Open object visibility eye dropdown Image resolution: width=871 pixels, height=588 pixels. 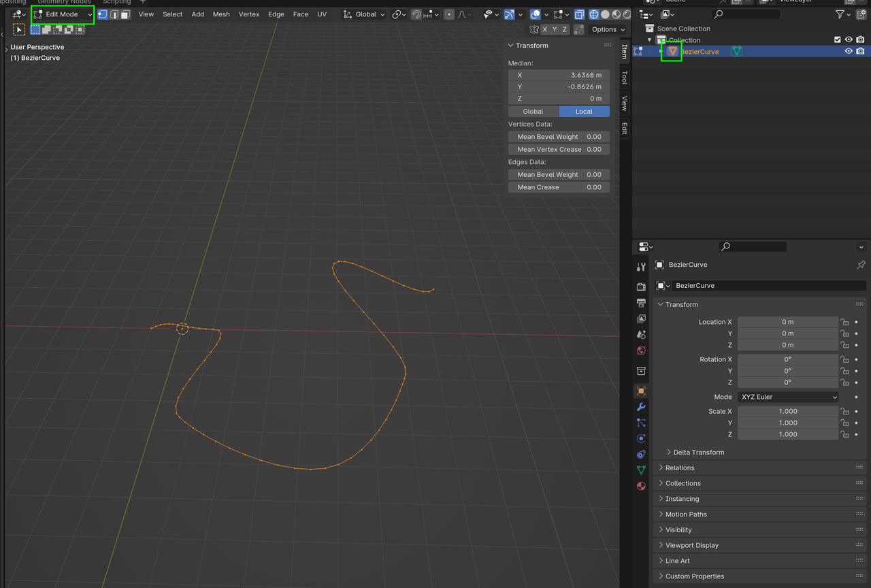pyautogui.click(x=491, y=14)
